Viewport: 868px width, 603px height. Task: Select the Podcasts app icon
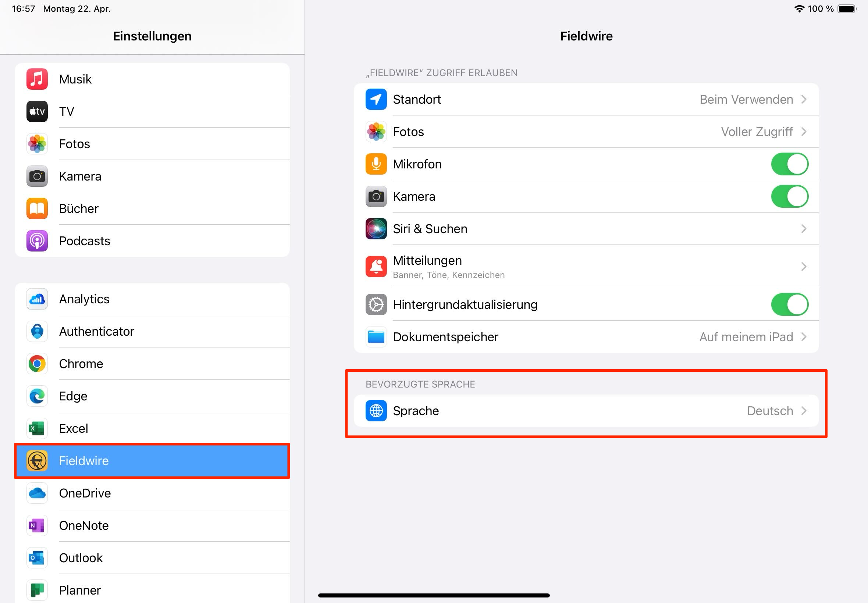[37, 241]
